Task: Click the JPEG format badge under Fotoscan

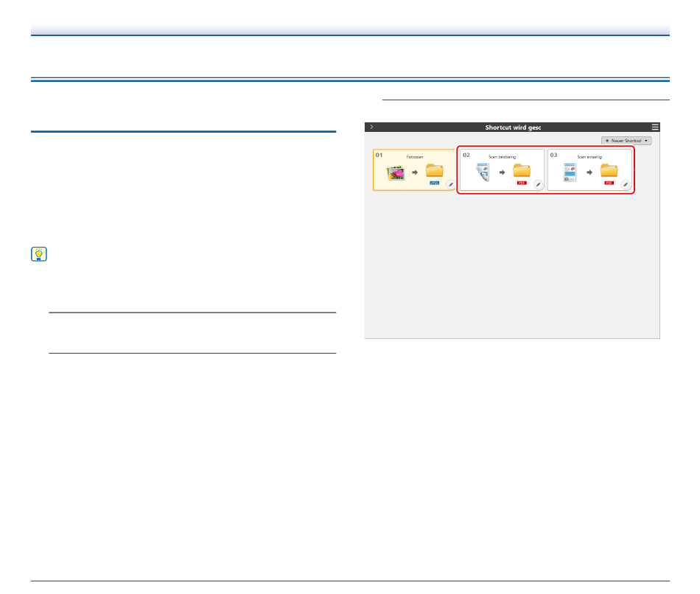Action: [x=435, y=183]
